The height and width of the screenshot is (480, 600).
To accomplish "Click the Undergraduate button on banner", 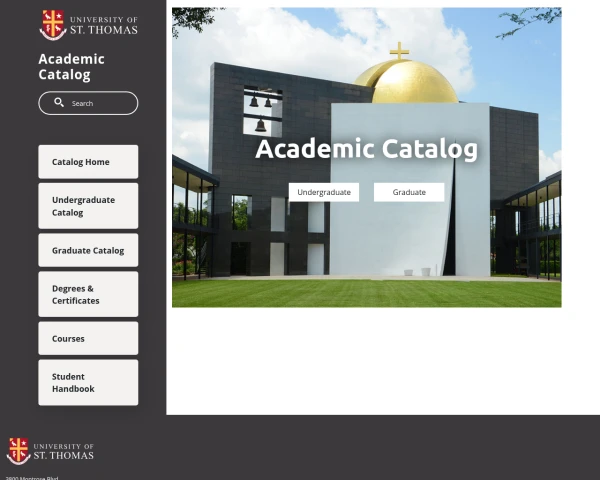I will pos(324,192).
